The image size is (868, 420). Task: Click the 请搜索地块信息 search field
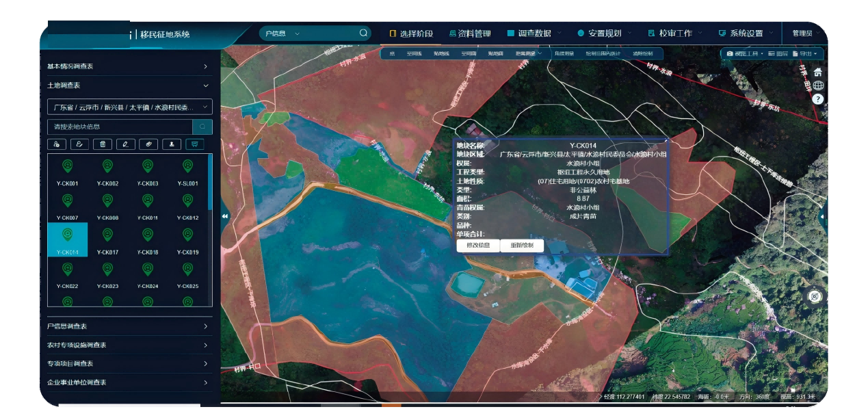pos(120,127)
